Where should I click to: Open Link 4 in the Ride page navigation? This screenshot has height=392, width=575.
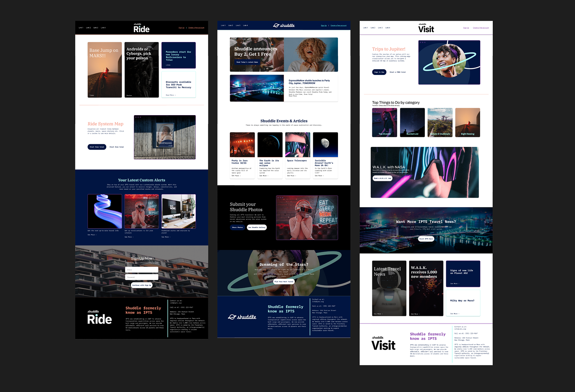(x=103, y=28)
